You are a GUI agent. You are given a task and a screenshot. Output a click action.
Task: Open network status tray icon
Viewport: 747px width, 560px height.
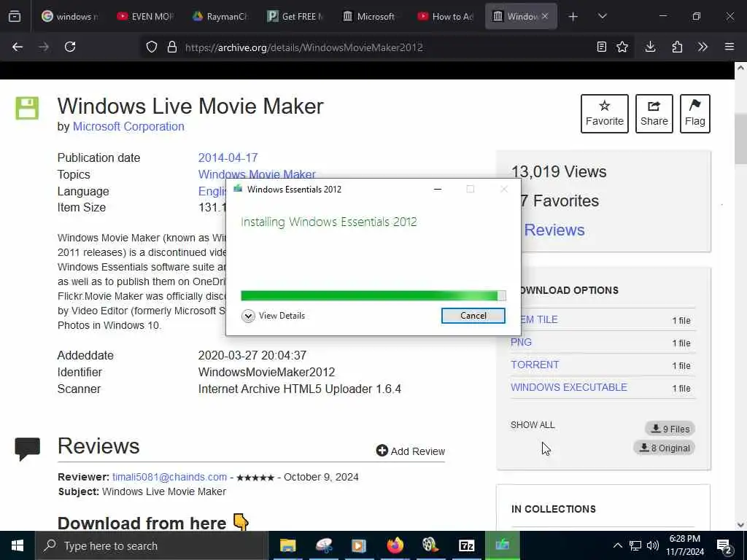635,545
